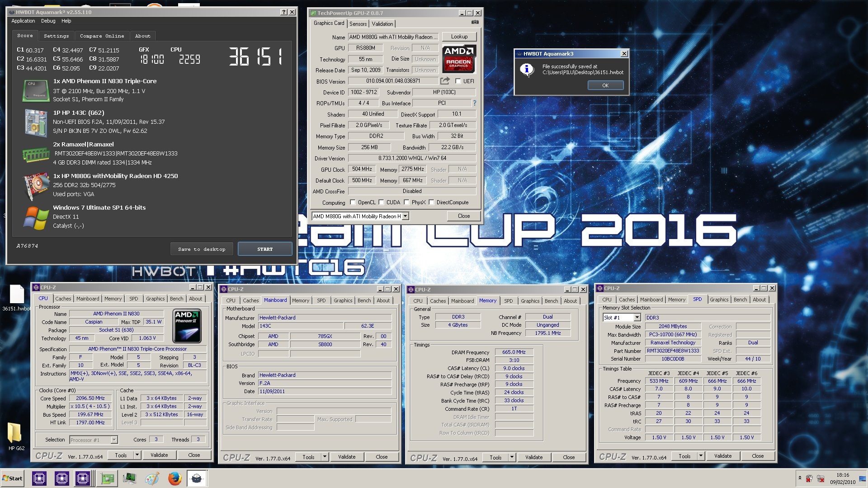The width and height of the screenshot is (868, 488).
Task: Click Close button in GPU-Z window
Action: tap(464, 216)
